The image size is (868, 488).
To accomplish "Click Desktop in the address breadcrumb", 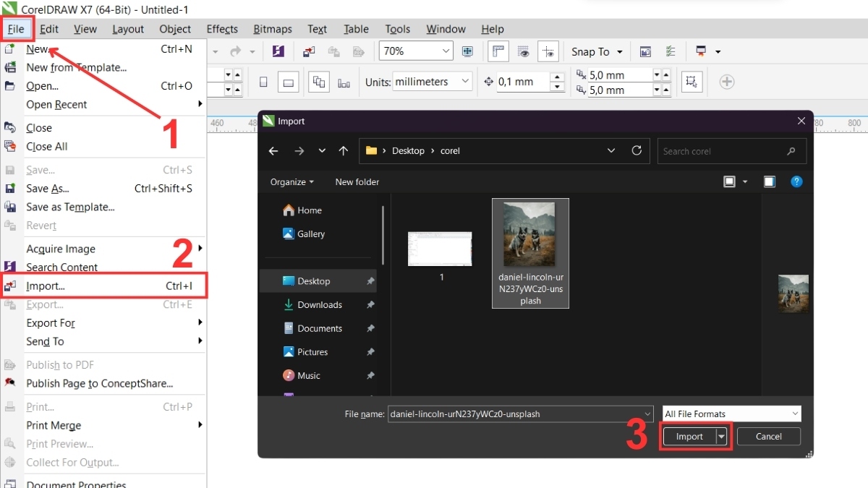I will [x=408, y=151].
